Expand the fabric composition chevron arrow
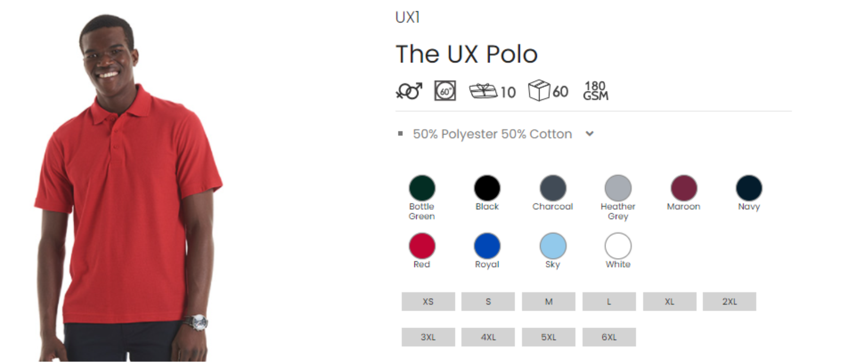The width and height of the screenshot is (868, 362). point(590,134)
